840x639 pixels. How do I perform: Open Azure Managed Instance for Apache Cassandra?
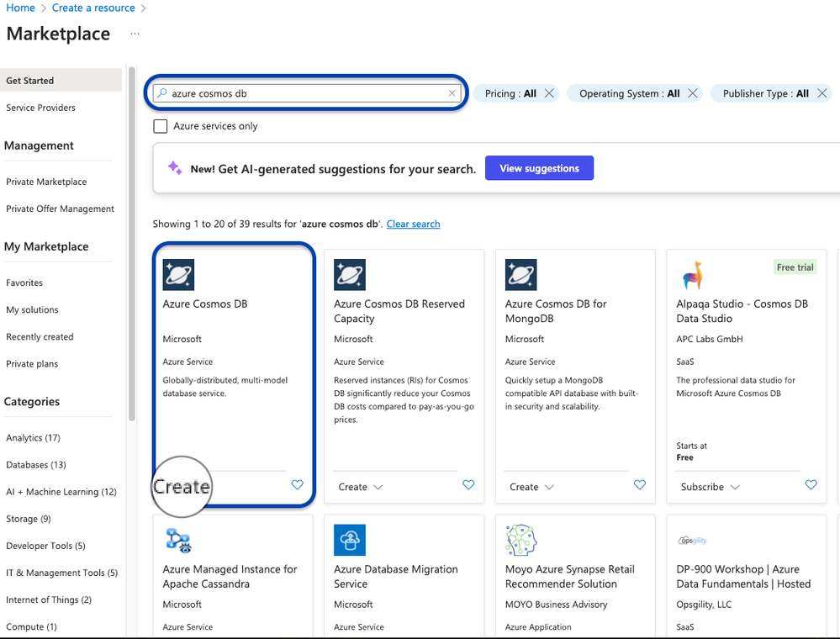click(x=230, y=576)
